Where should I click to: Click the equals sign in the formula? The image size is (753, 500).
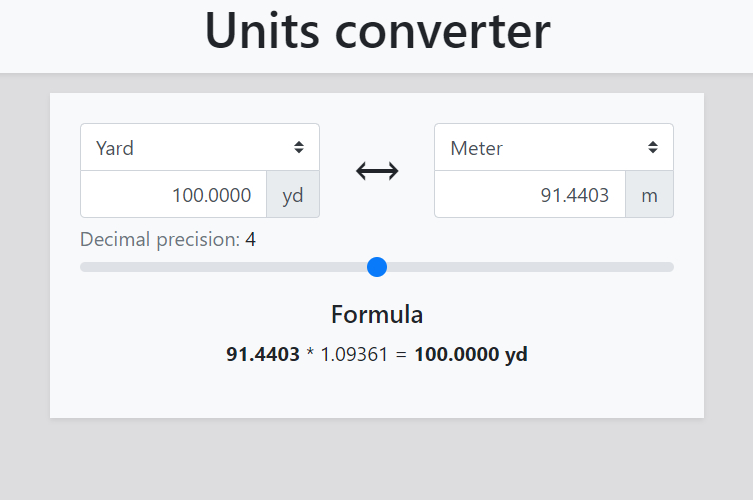[x=400, y=355]
